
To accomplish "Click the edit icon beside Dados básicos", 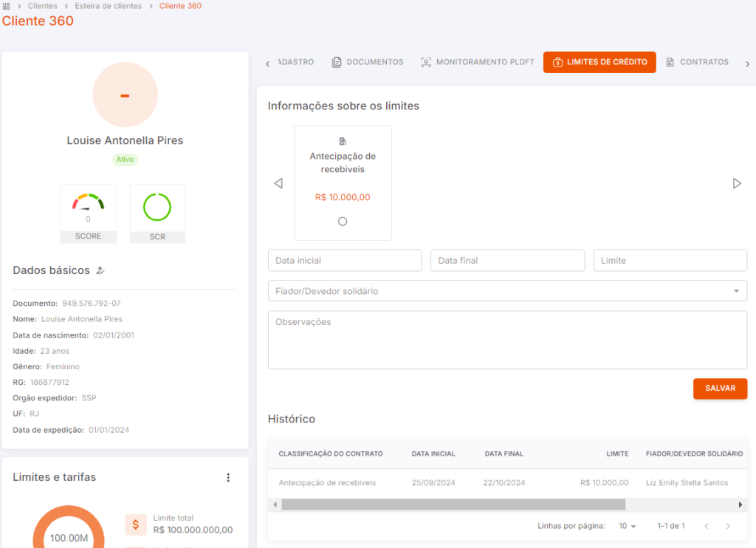I will (100, 270).
